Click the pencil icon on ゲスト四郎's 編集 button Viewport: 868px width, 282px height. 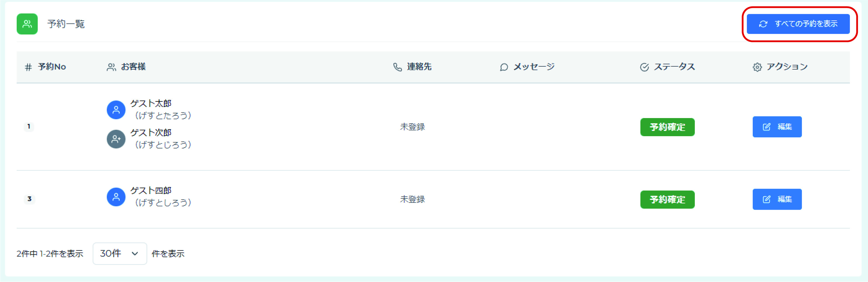point(767,199)
